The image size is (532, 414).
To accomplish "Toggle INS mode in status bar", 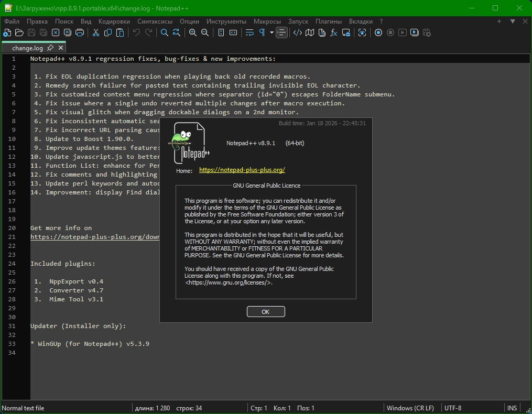I will pos(512,408).
